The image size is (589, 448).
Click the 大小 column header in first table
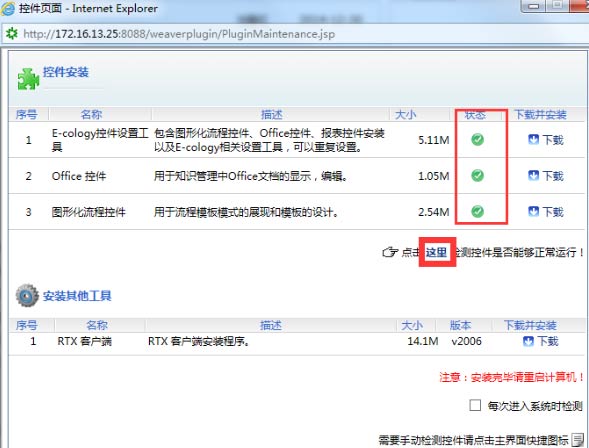406,115
